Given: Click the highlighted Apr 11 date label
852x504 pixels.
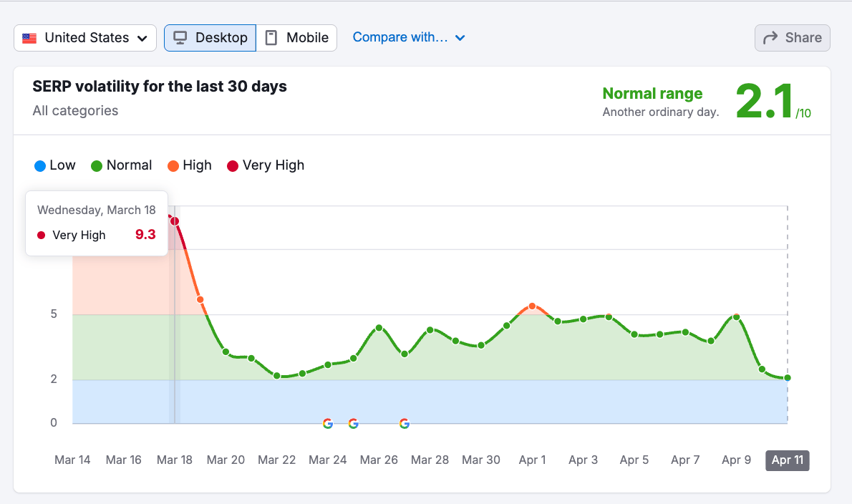Looking at the screenshot, I should pyautogui.click(x=788, y=460).
